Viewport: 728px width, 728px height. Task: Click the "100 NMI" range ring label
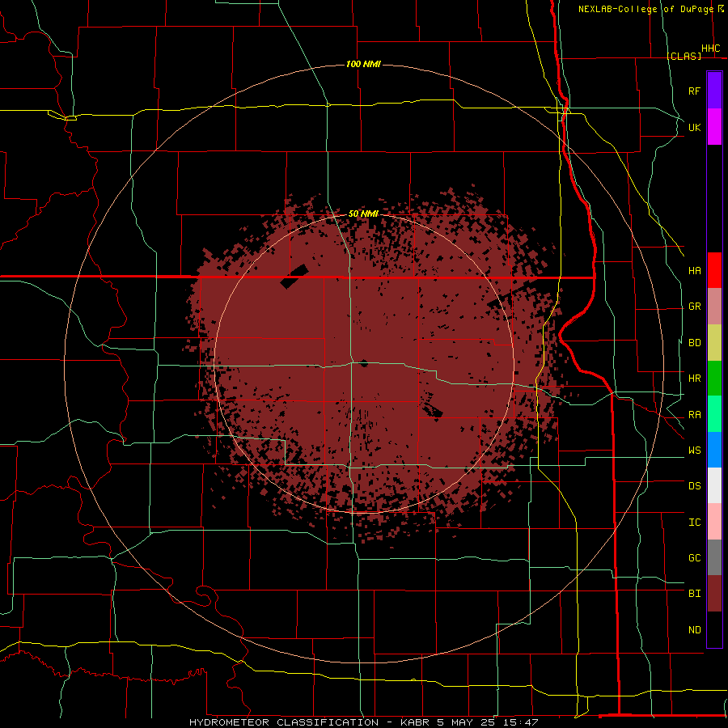click(363, 64)
